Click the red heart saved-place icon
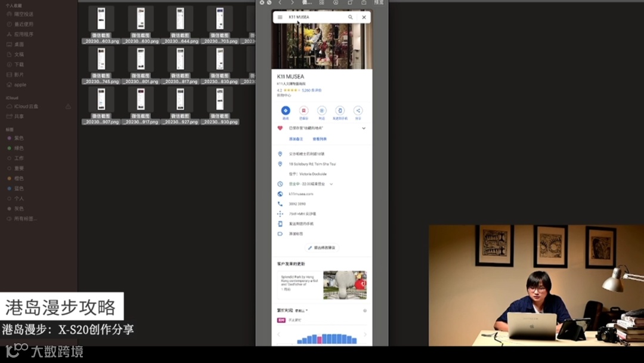This screenshot has width=644, height=363. point(280,128)
